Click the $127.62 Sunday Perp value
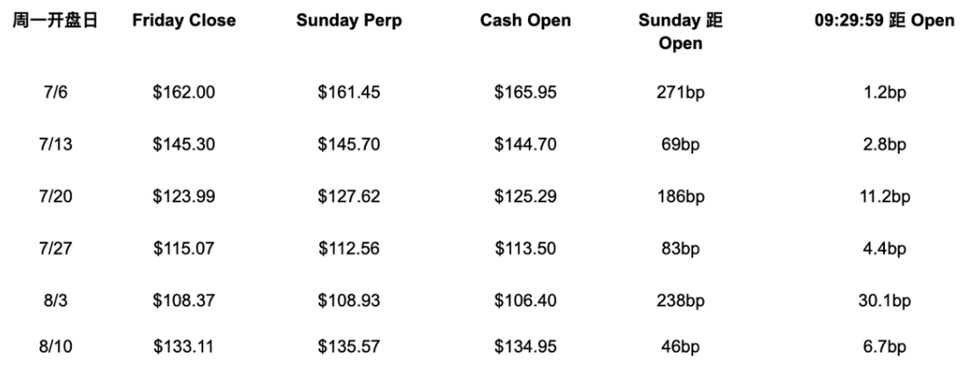The image size is (980, 373). (x=348, y=197)
